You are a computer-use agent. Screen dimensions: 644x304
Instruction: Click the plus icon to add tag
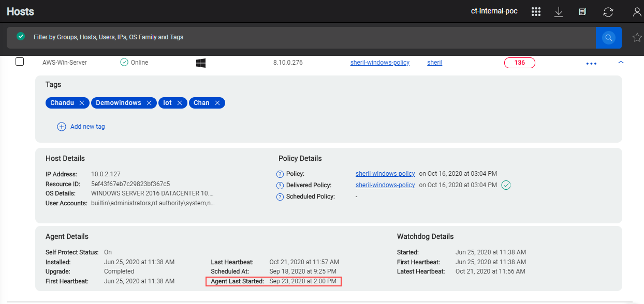[62, 127]
